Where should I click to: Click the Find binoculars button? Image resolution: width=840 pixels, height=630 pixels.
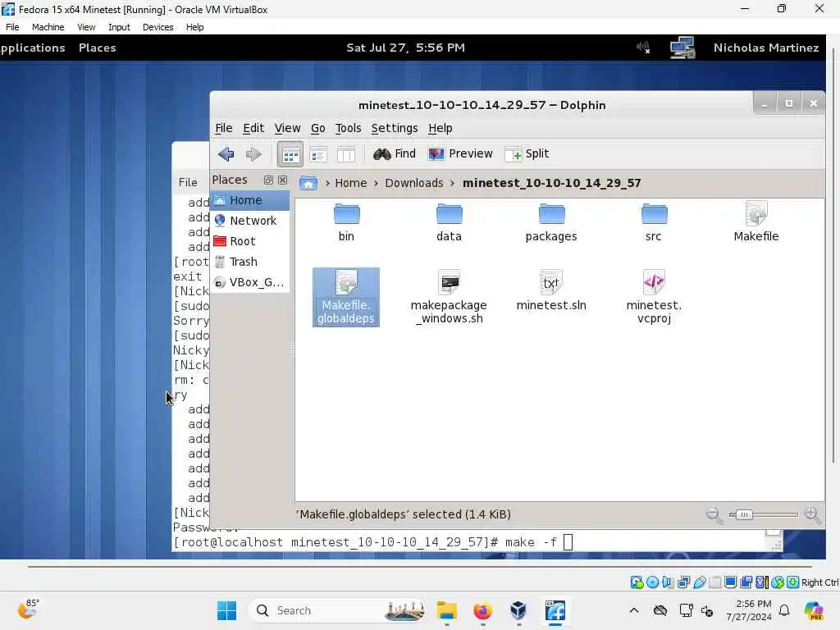pos(395,154)
